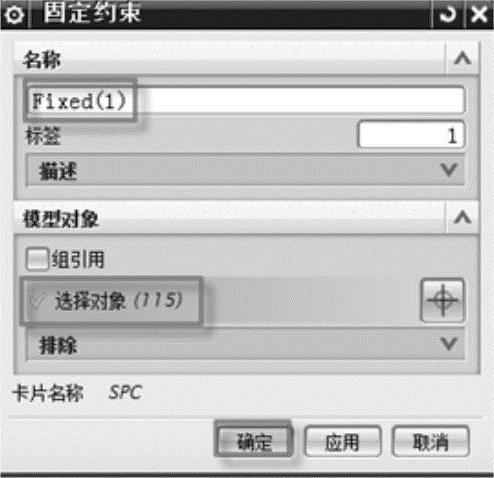
Task: Click the 应用 button
Action: pos(342,442)
